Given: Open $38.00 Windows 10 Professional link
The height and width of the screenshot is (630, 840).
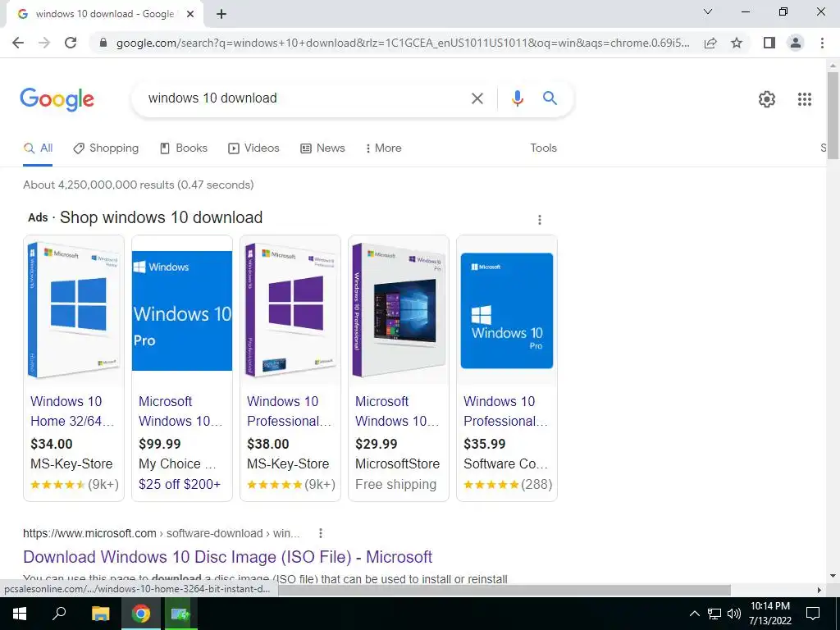Looking at the screenshot, I should point(290,412).
